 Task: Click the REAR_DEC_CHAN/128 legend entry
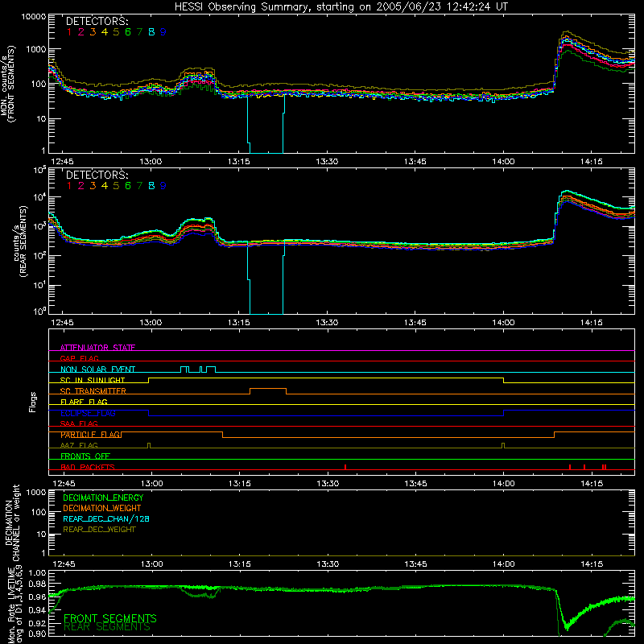106,518
